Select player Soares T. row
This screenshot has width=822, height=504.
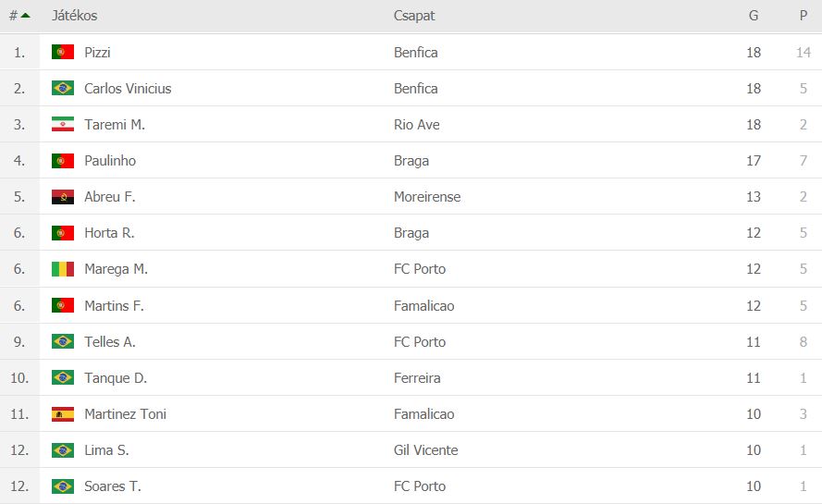(411, 486)
